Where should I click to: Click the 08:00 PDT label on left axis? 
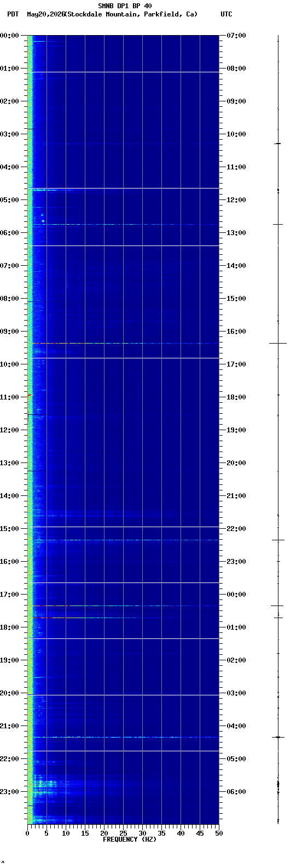tap(9, 299)
